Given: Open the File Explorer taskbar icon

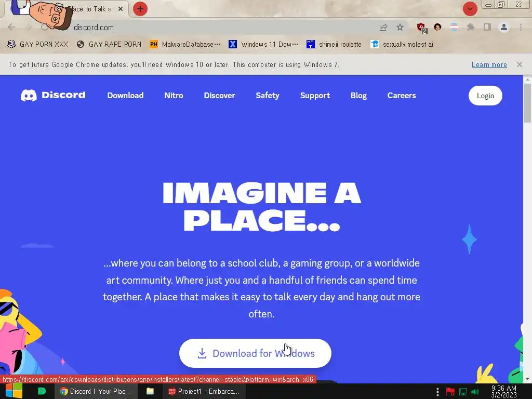Looking at the screenshot, I should pos(150,391).
